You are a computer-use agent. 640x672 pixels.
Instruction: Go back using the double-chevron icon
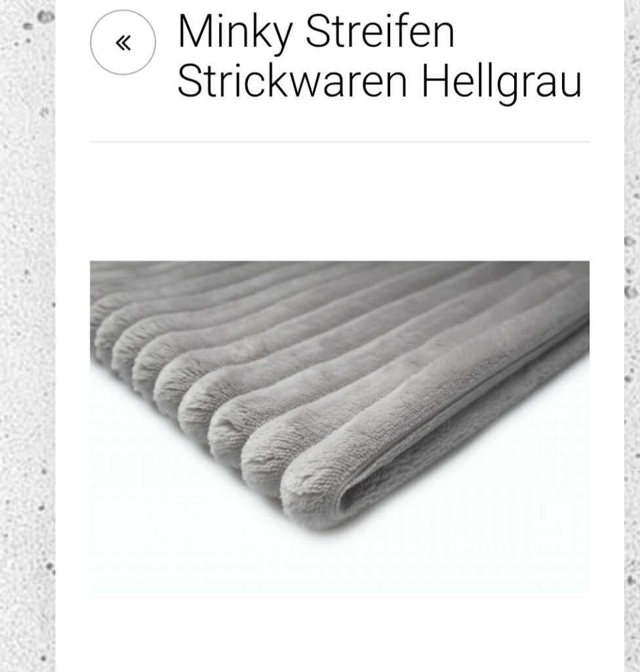[123, 43]
